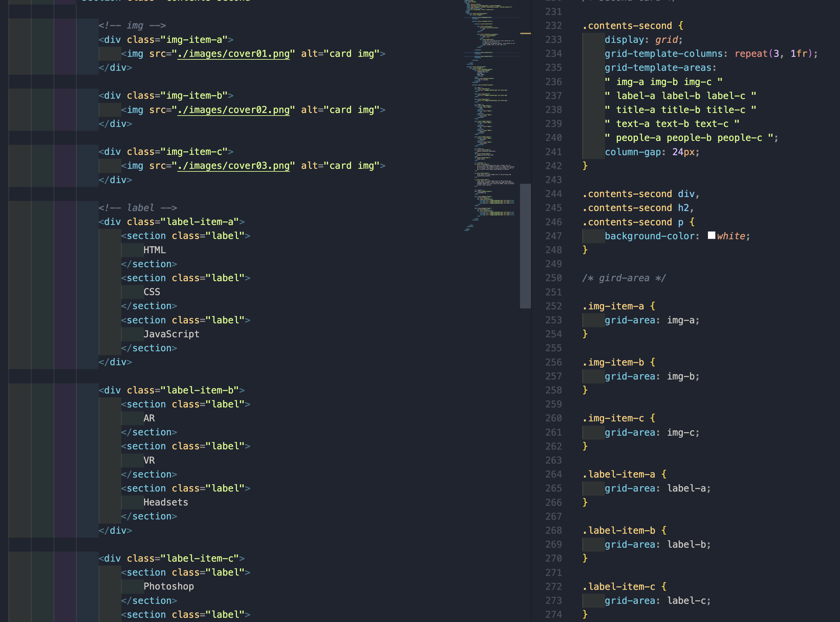This screenshot has height=622, width=840.
Task: Open the ./images/cover03.png link
Action: tap(233, 166)
